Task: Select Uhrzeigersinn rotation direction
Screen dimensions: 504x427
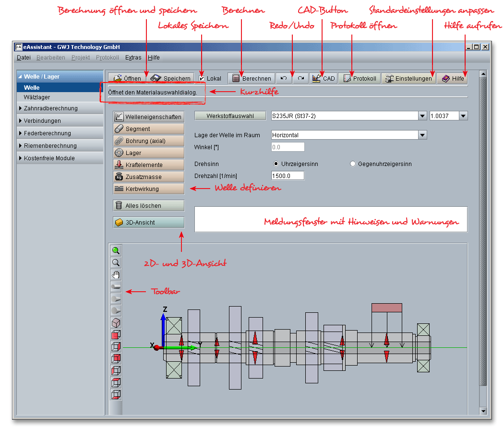Action: coord(276,164)
